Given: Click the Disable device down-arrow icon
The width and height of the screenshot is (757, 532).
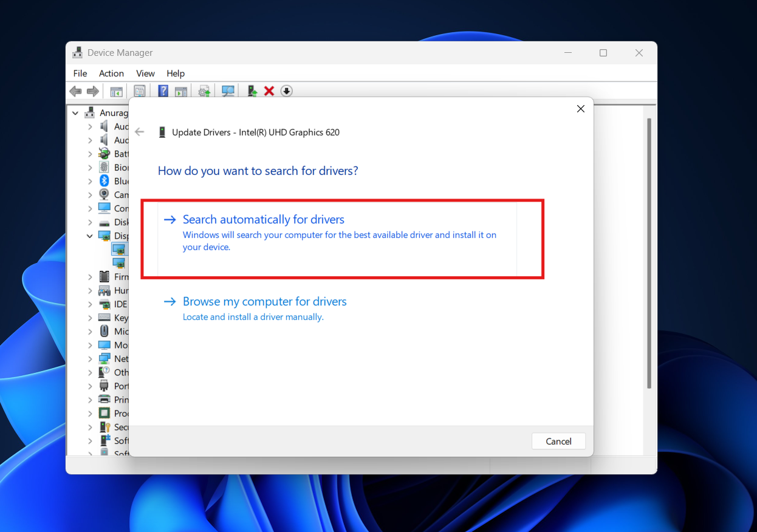Looking at the screenshot, I should [x=286, y=90].
